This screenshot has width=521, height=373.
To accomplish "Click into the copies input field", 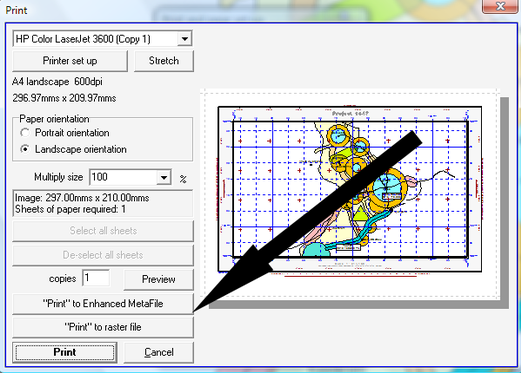I will (96, 278).
